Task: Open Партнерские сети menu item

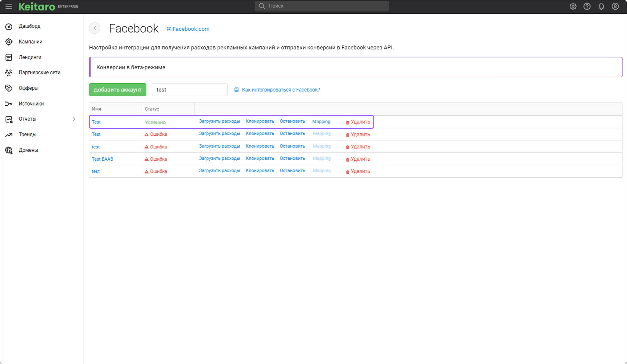Action: pos(40,72)
